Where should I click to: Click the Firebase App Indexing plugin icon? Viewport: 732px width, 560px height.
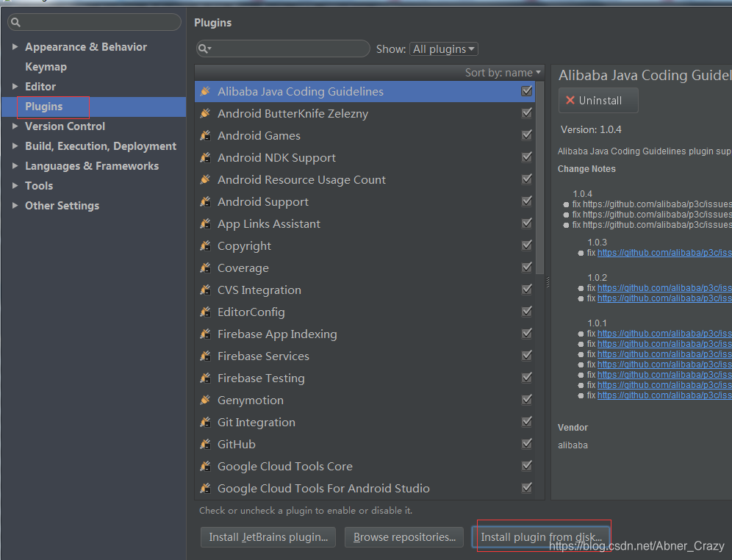coord(205,334)
